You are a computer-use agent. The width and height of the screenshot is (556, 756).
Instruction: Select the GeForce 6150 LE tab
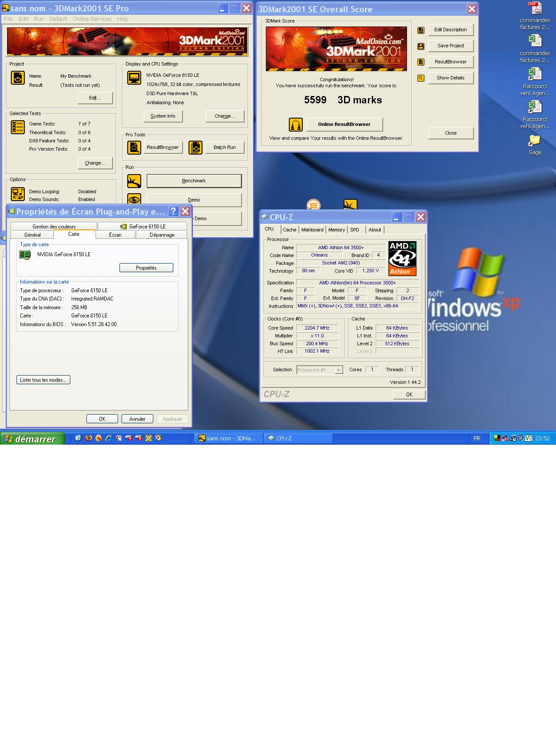click(x=142, y=226)
